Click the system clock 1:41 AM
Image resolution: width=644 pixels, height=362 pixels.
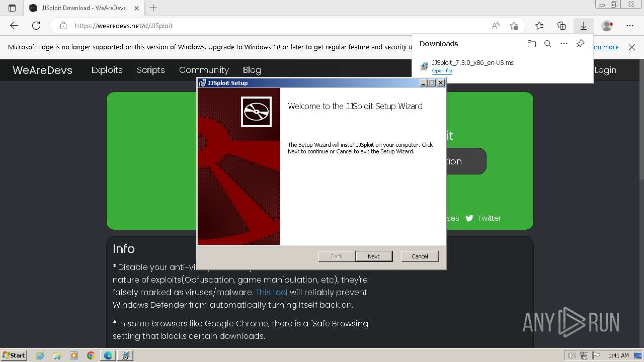[x=618, y=355]
